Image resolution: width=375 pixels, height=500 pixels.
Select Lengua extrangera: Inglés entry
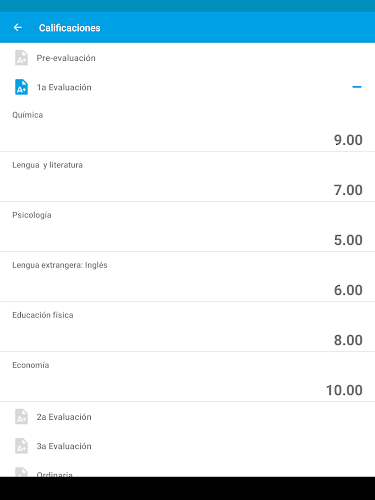pyautogui.click(x=187, y=277)
